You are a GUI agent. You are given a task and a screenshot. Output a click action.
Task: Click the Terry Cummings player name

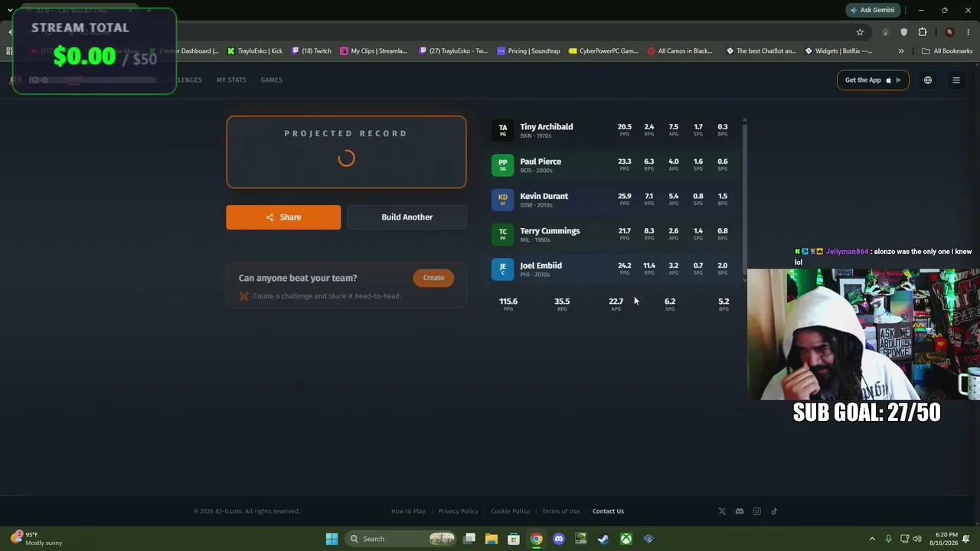pyautogui.click(x=550, y=231)
